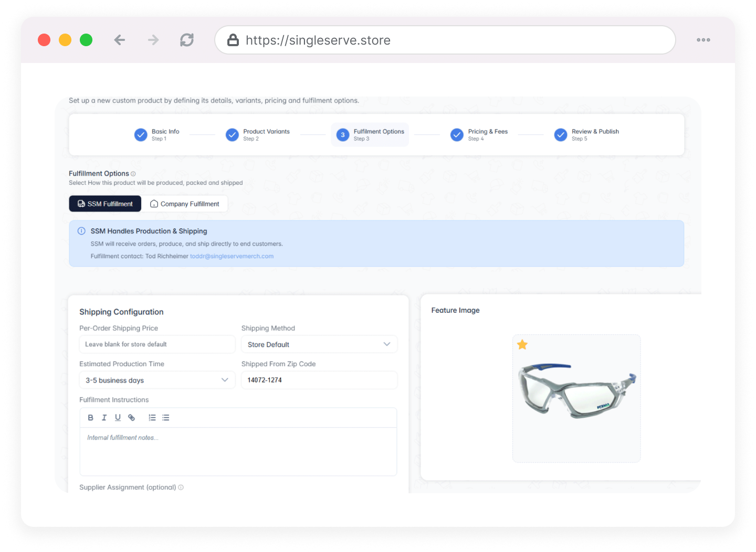The image size is (756, 552).
Task: Toggle italic in Fulfilment Instructions editor
Action: coord(104,418)
